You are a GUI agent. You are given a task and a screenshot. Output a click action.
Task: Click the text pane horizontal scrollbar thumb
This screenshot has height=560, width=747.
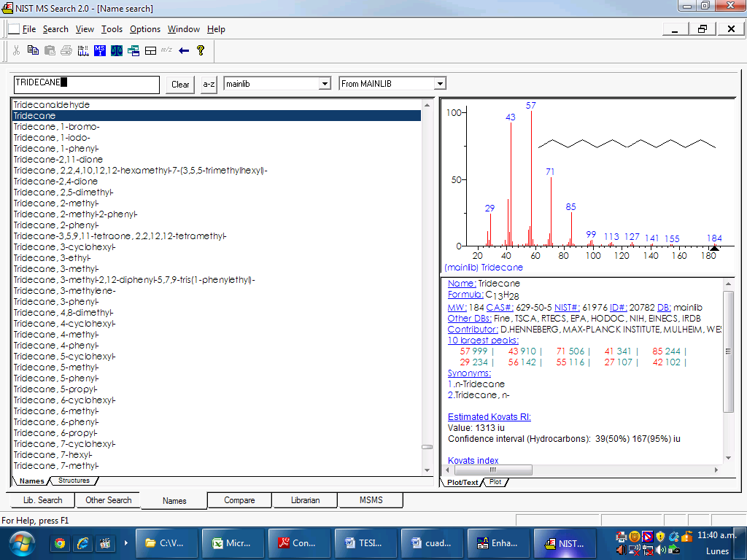tap(493, 470)
